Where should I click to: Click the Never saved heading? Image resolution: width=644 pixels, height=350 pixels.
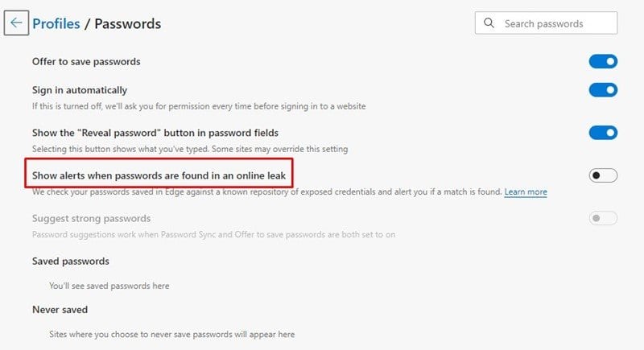point(60,310)
